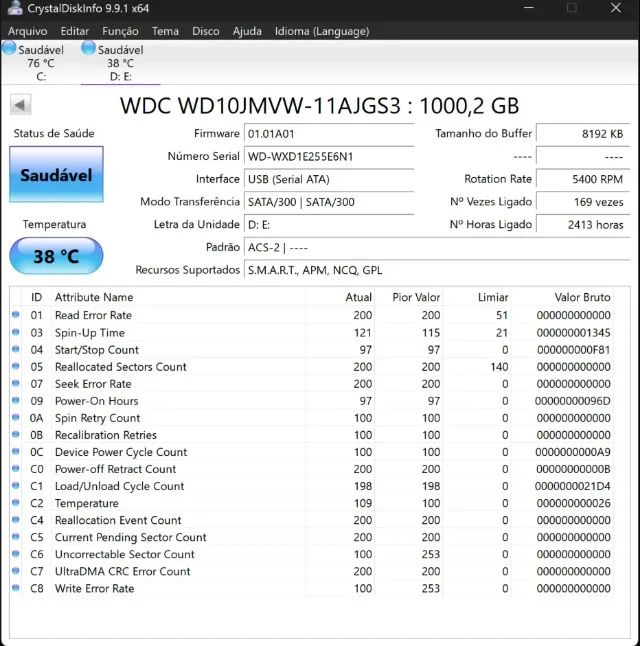Click the transfer mode field SATA/300 | SATA/300

click(x=329, y=202)
